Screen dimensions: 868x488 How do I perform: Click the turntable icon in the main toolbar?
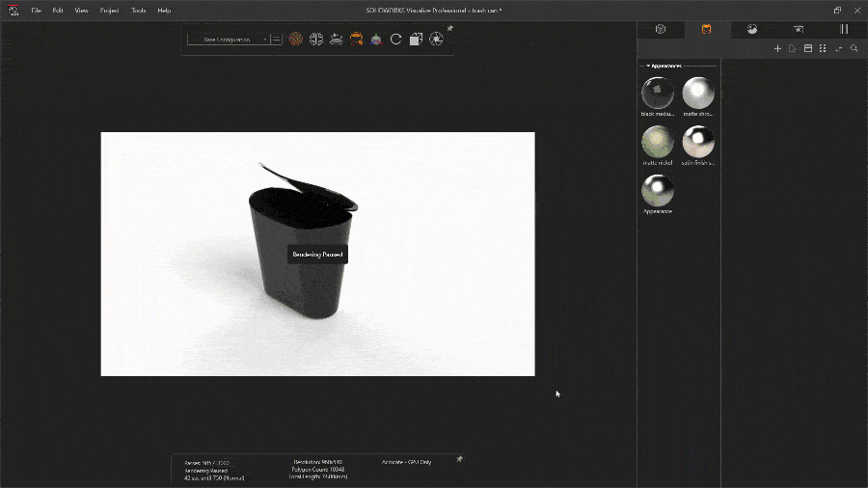tap(336, 40)
